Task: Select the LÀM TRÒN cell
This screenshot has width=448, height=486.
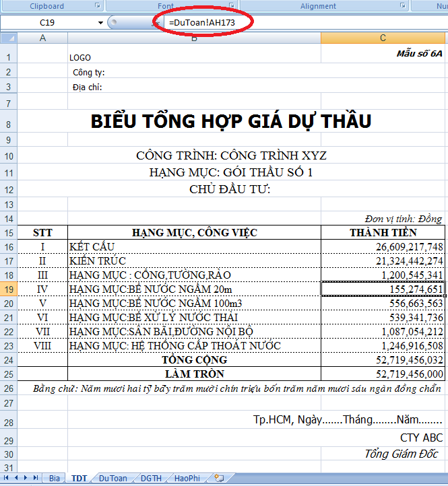Action: [194, 374]
